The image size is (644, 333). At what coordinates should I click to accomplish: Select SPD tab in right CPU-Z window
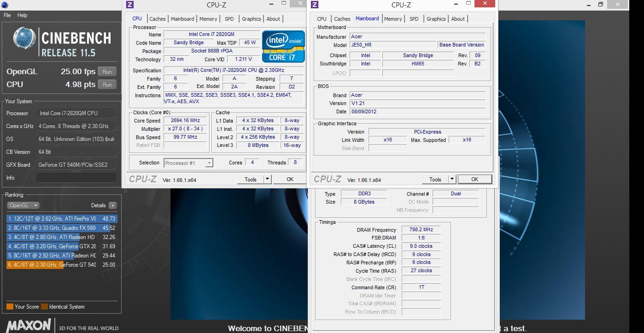414,19
